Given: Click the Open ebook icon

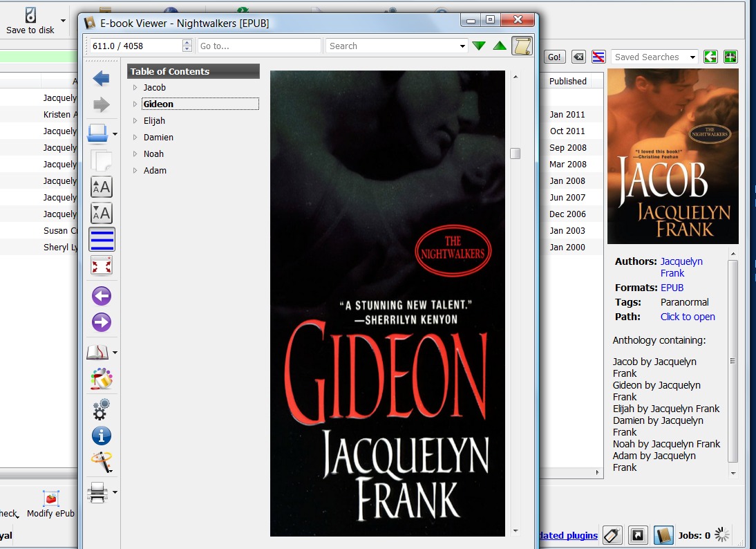Looking at the screenshot, I should [x=97, y=133].
